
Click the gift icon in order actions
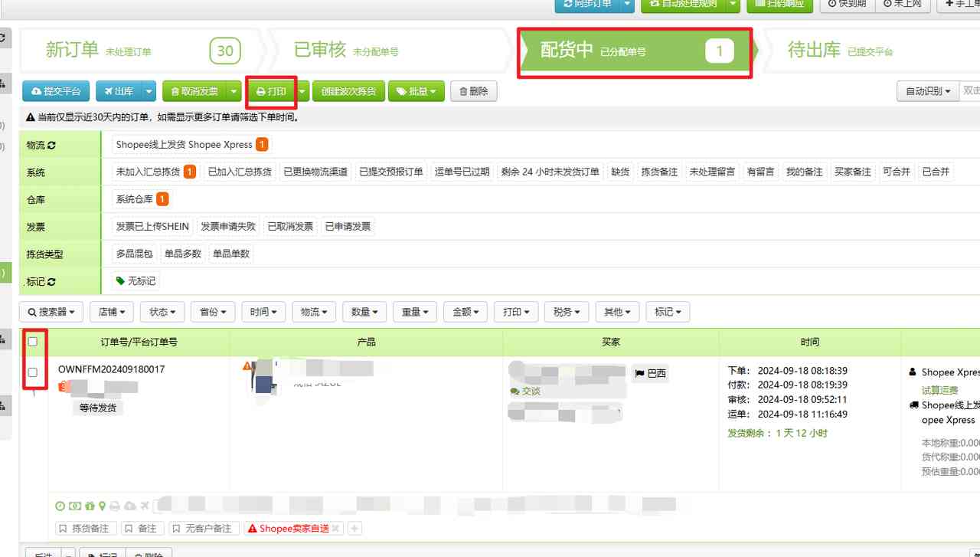click(x=88, y=506)
